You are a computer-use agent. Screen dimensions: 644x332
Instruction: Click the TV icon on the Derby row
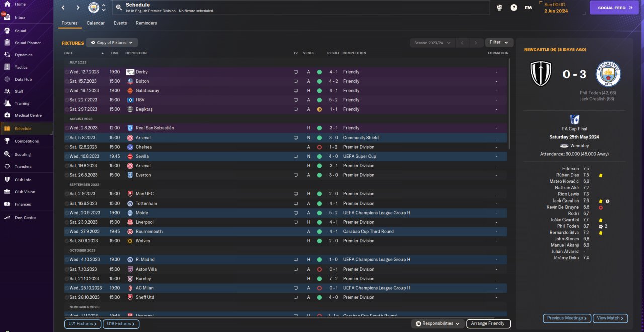point(296,72)
